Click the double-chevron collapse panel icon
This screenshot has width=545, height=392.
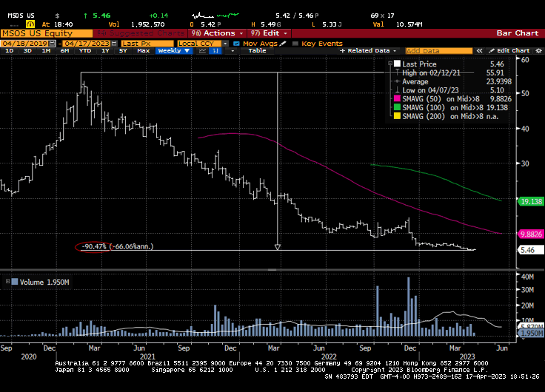(479, 51)
